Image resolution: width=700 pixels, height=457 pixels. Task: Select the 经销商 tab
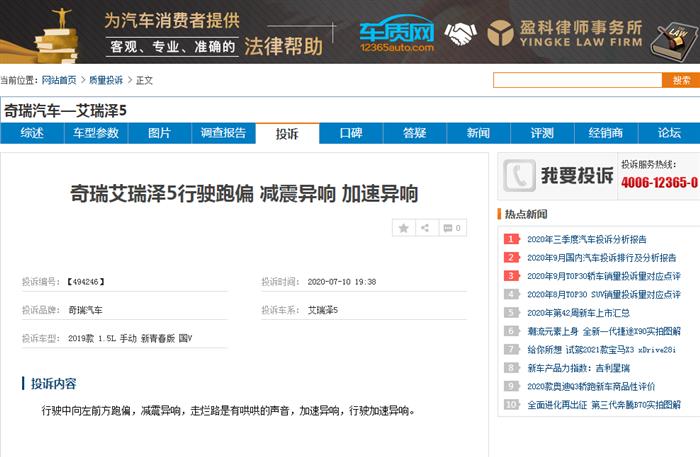click(606, 133)
